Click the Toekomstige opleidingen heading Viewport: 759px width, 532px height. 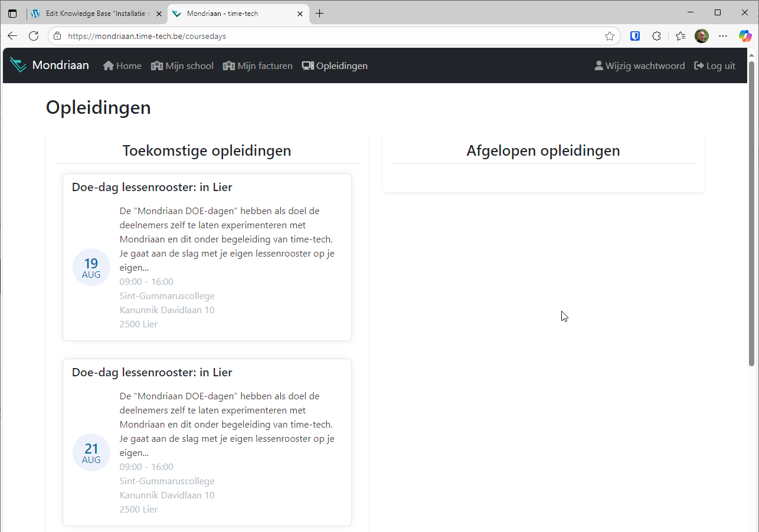pyautogui.click(x=207, y=150)
